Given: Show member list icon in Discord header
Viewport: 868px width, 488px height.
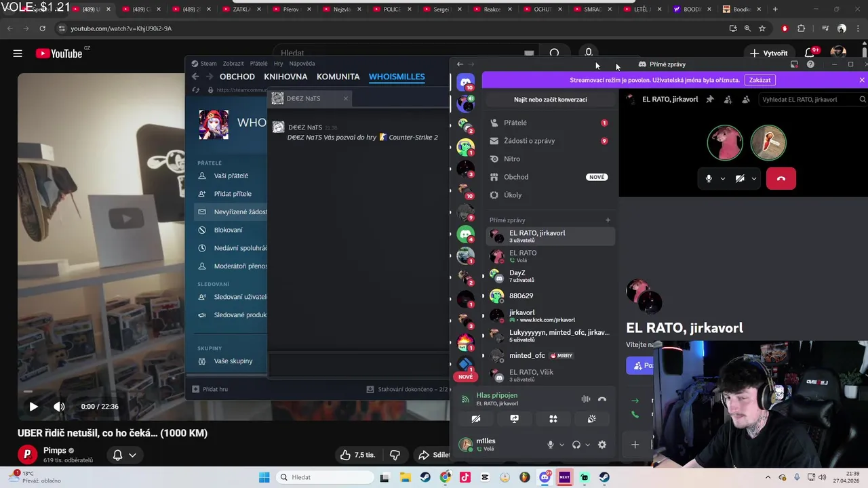Looking at the screenshot, I should click(746, 100).
